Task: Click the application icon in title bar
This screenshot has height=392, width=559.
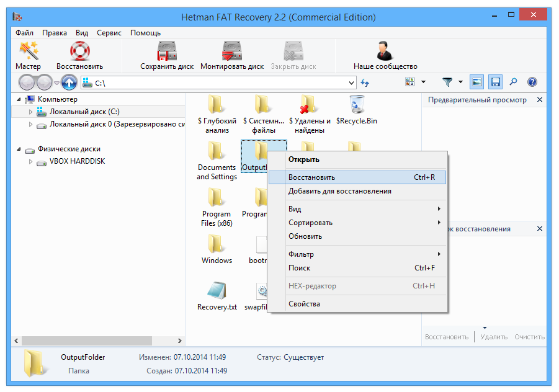Action: point(17,16)
